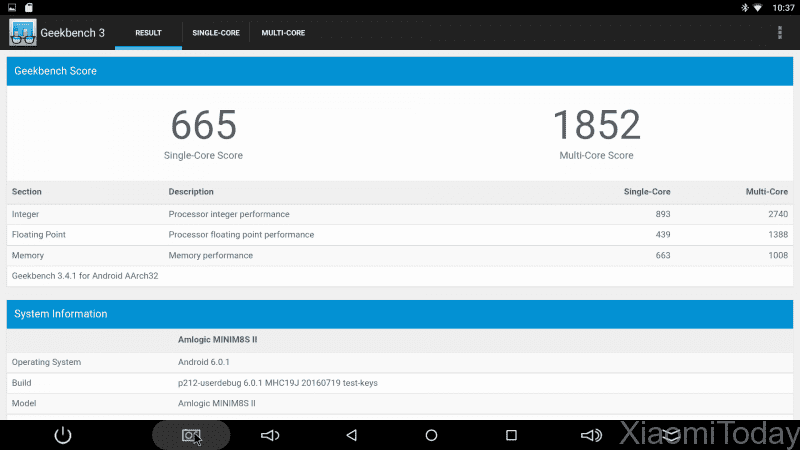The width and height of the screenshot is (800, 450).
Task: Open the SD card notification icon
Action: [x=29, y=8]
